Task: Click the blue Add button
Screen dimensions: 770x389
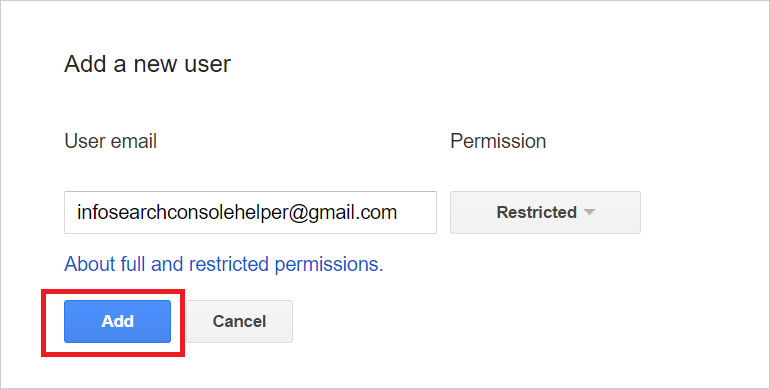Action: [117, 321]
